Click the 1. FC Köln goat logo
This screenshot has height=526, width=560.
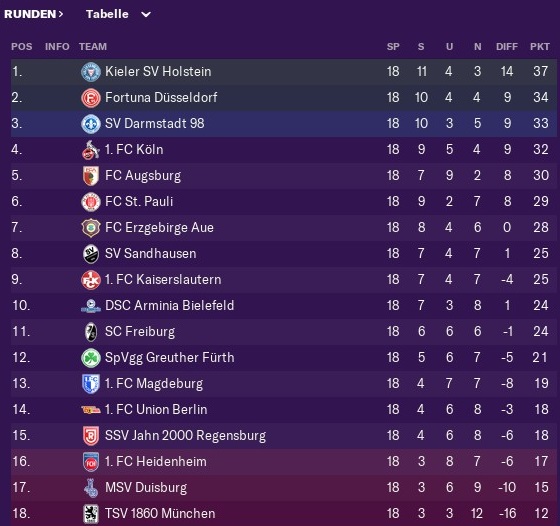click(91, 150)
